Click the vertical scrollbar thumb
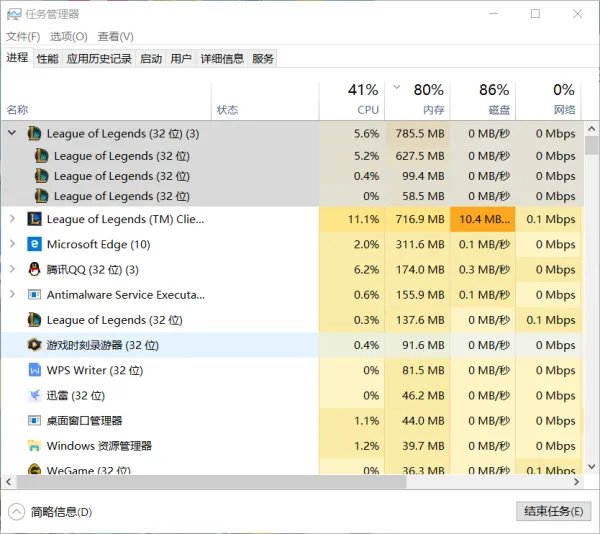600x534 pixels. click(x=592, y=145)
